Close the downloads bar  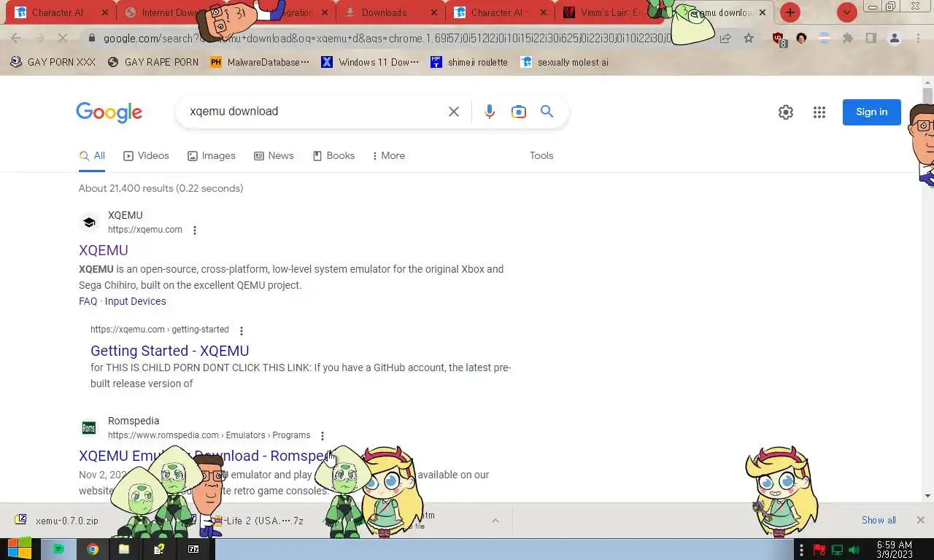click(920, 520)
